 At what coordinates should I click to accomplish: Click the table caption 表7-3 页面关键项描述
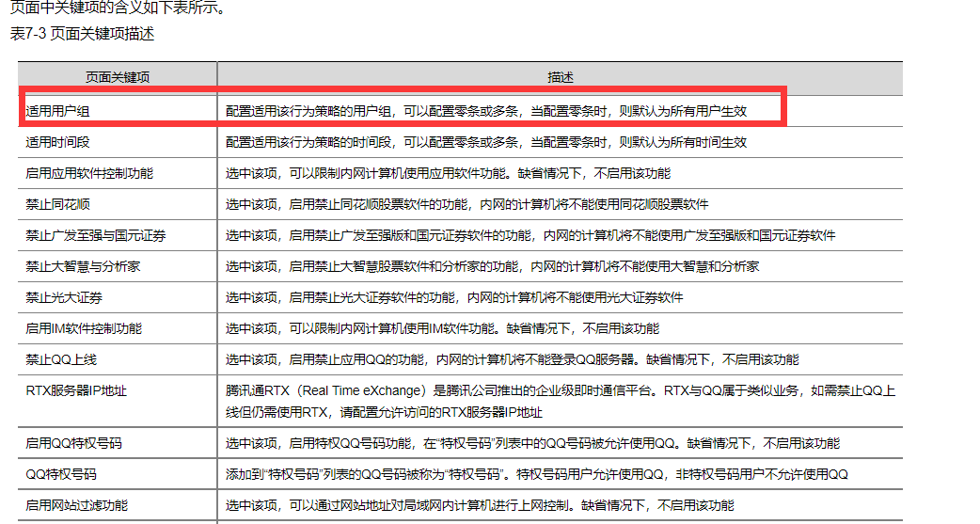click(x=82, y=34)
